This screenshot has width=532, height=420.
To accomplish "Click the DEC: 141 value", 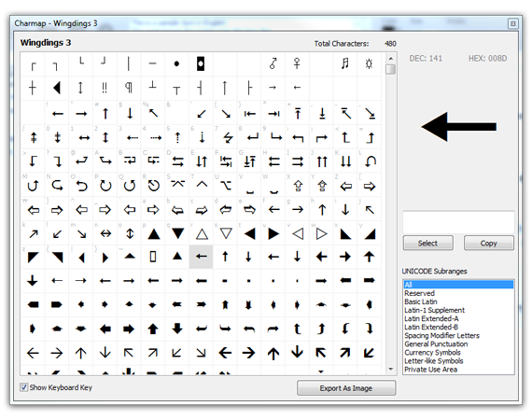I will (426, 59).
